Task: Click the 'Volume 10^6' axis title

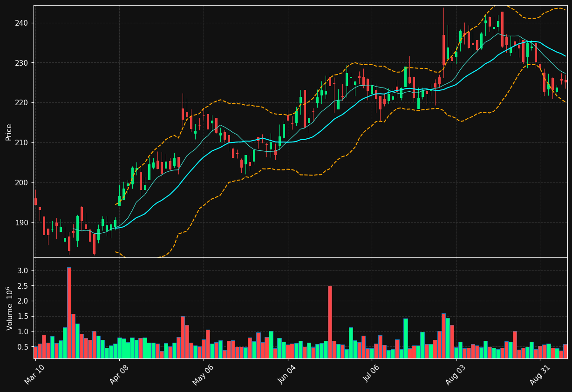Action: click(9, 308)
